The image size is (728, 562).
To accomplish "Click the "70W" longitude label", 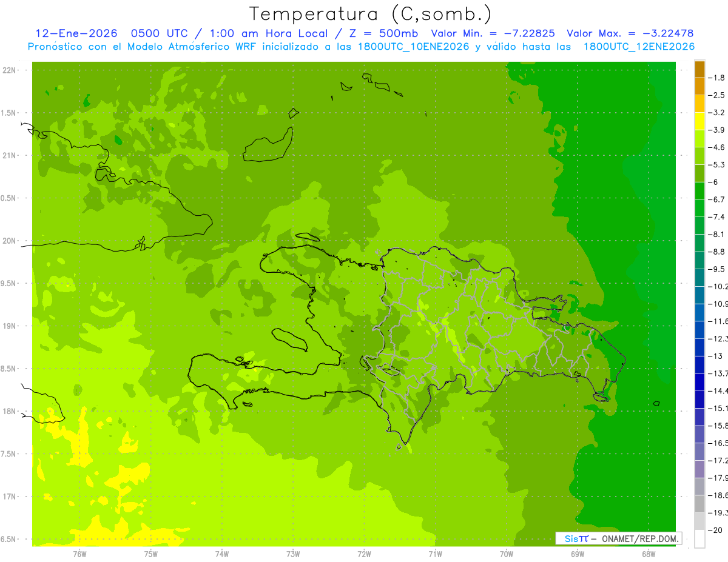I will (506, 554).
